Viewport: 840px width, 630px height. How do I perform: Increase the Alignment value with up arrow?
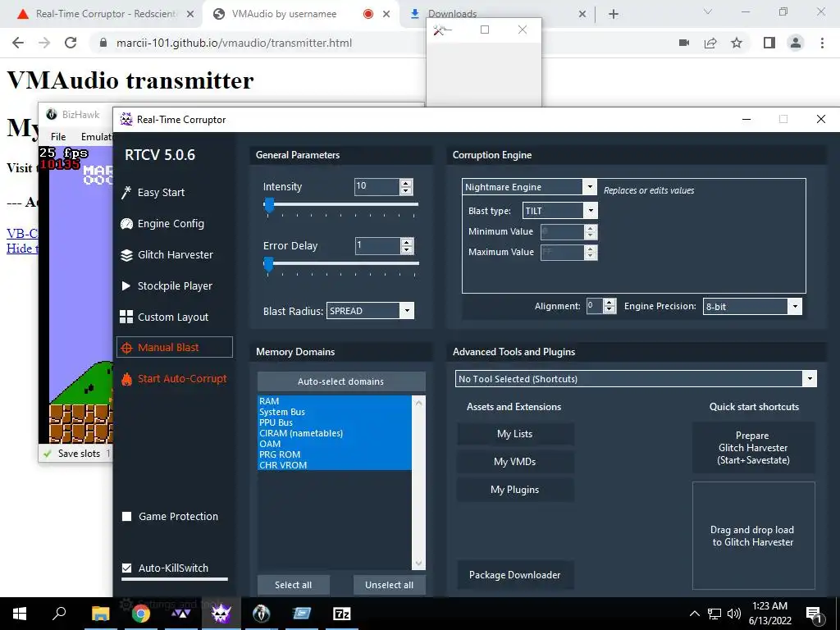609,302
